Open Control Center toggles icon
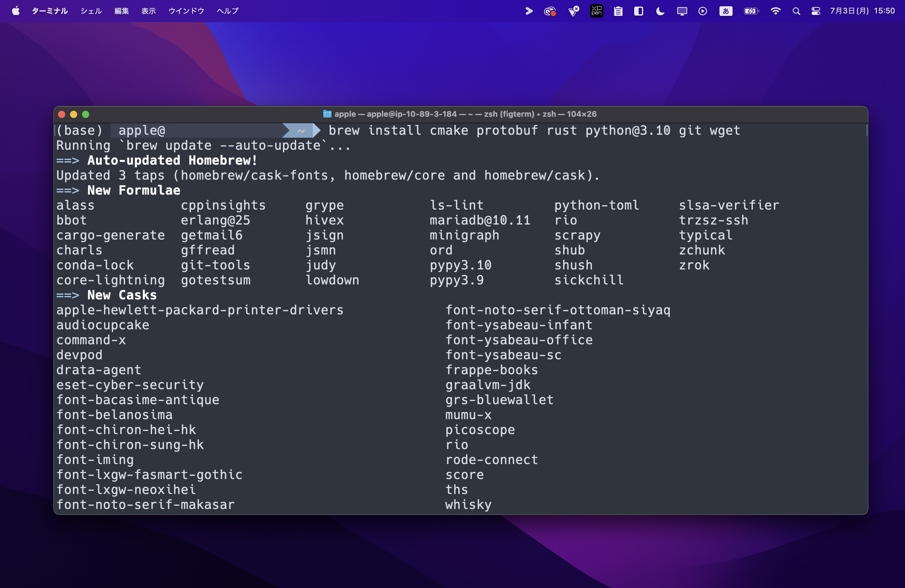The image size is (905, 588). point(816,11)
